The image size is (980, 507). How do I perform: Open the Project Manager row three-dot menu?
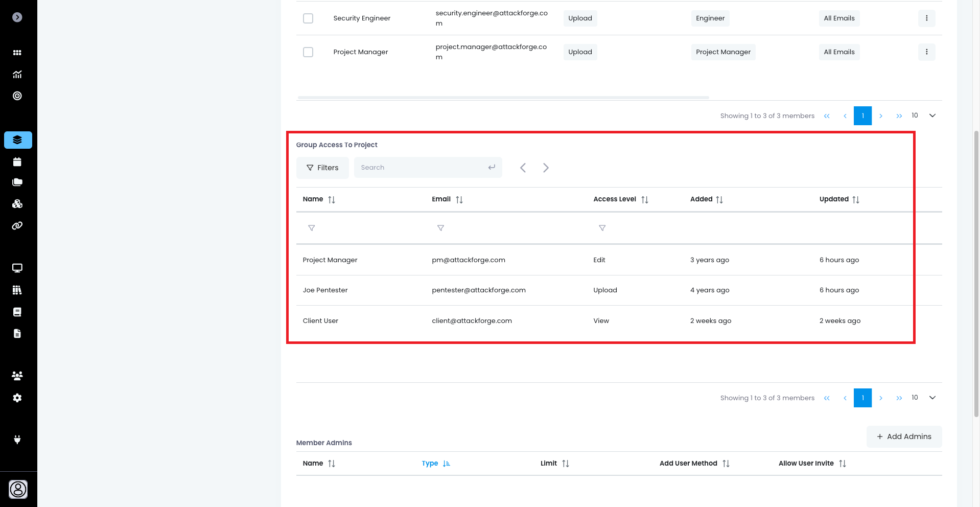coord(926,52)
